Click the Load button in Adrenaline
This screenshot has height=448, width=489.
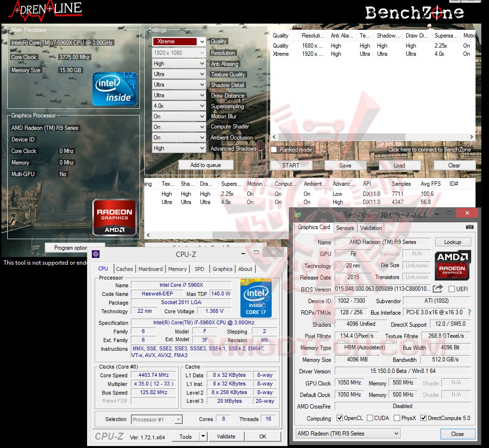400,165
